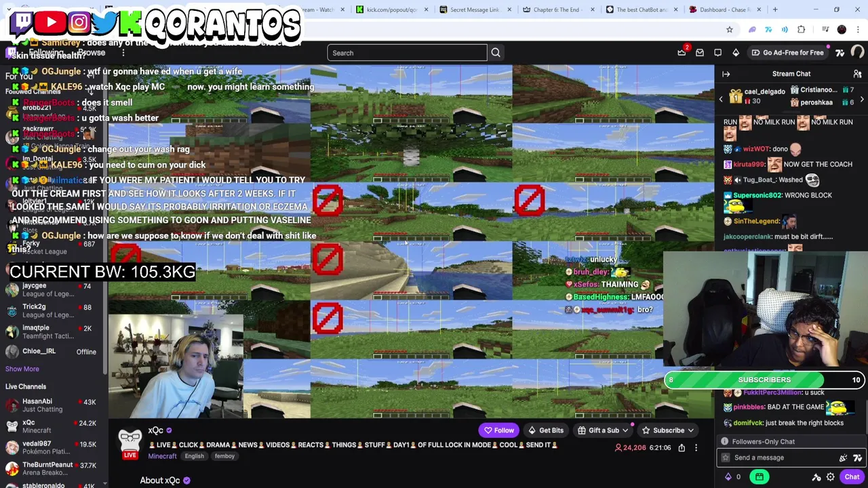Open Trick2g League channel in sidebar

(x=53, y=310)
